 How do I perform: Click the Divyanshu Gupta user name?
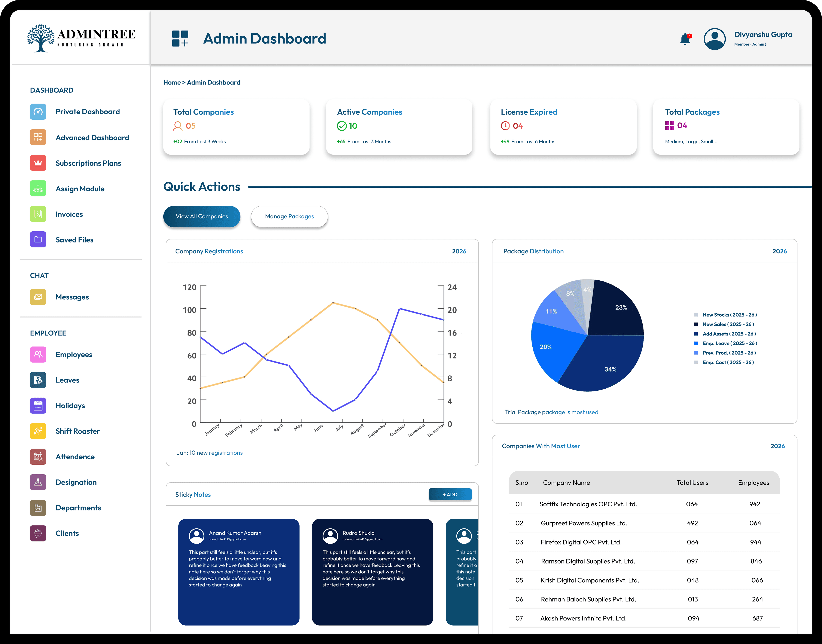click(763, 35)
